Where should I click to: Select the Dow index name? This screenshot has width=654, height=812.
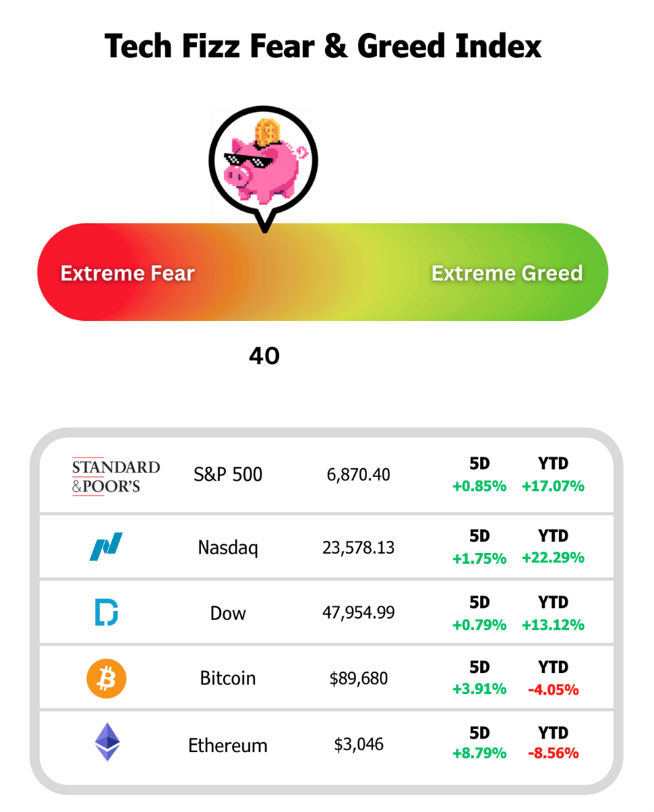click(x=228, y=613)
